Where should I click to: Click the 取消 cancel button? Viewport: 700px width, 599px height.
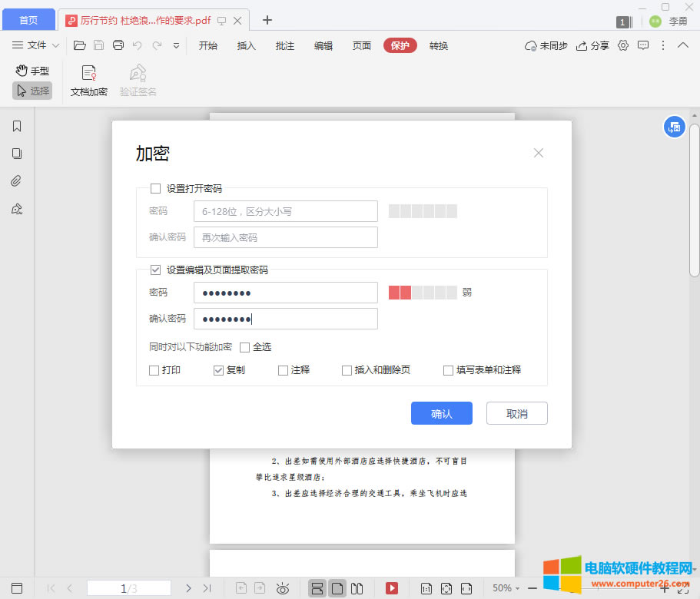[x=516, y=413]
